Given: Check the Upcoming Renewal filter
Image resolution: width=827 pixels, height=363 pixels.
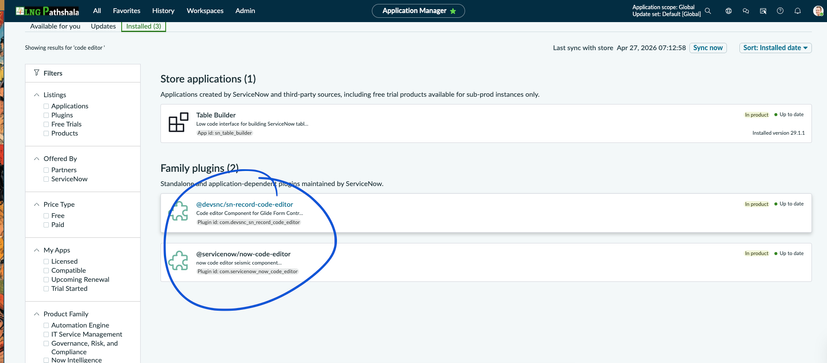Looking at the screenshot, I should click(46, 280).
